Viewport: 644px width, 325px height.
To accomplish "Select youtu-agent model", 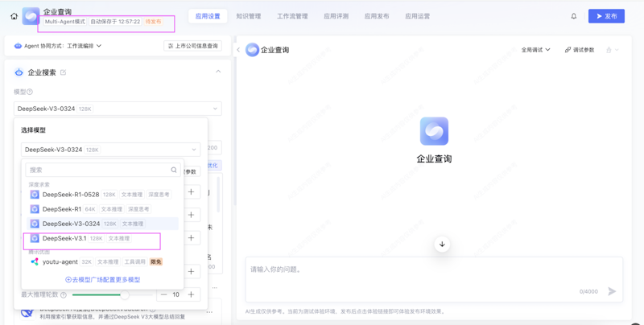I will click(x=103, y=261).
